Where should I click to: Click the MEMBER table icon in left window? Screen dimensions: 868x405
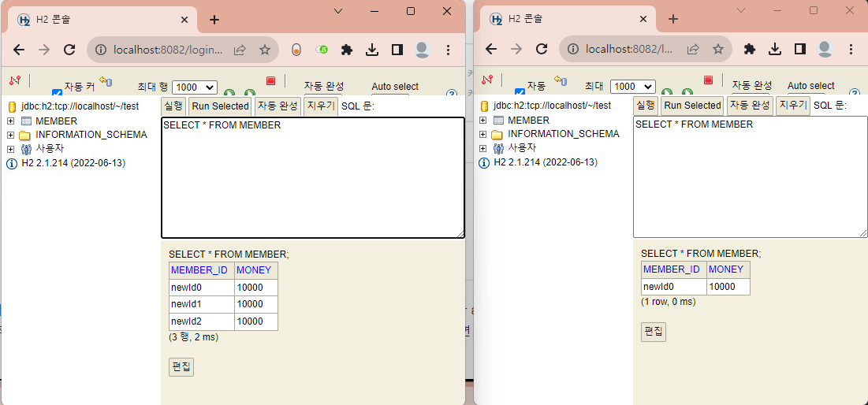pyautogui.click(x=26, y=121)
